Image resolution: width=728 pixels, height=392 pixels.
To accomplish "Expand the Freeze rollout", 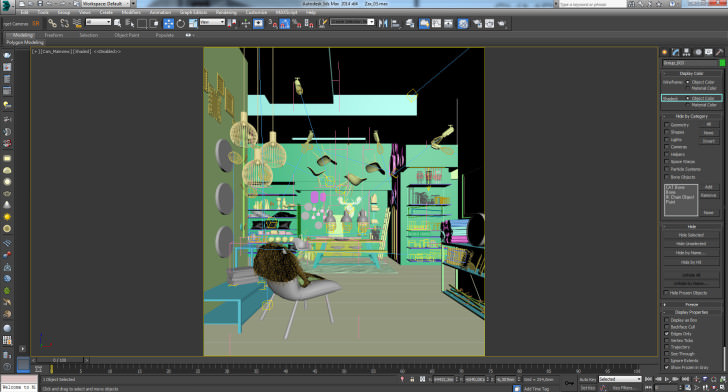I will tap(691, 305).
